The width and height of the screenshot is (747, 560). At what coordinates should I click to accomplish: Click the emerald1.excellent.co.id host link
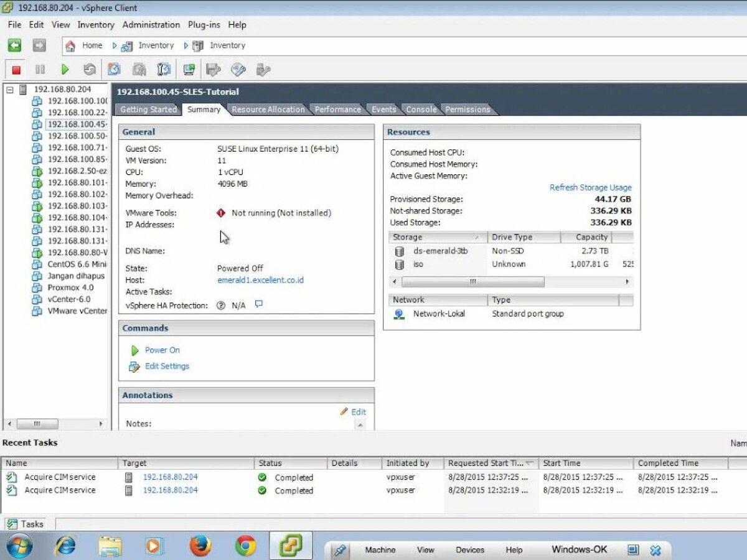point(260,281)
